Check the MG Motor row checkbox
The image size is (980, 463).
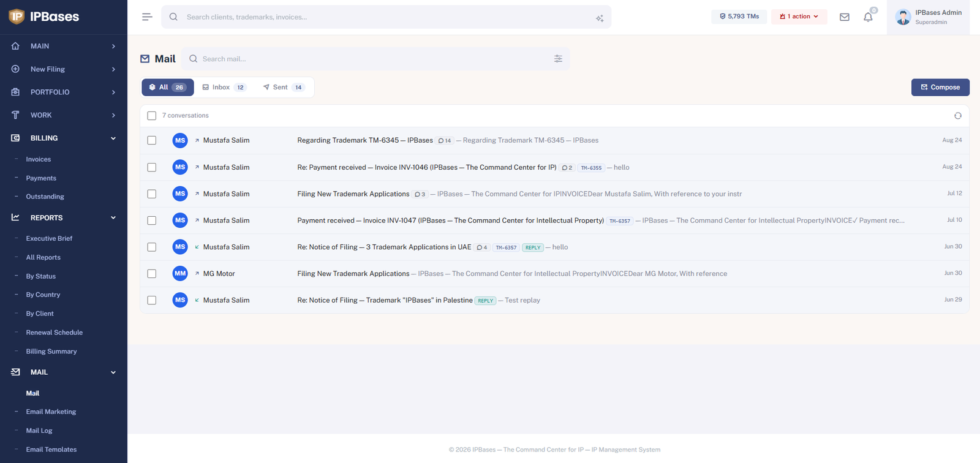click(x=152, y=274)
